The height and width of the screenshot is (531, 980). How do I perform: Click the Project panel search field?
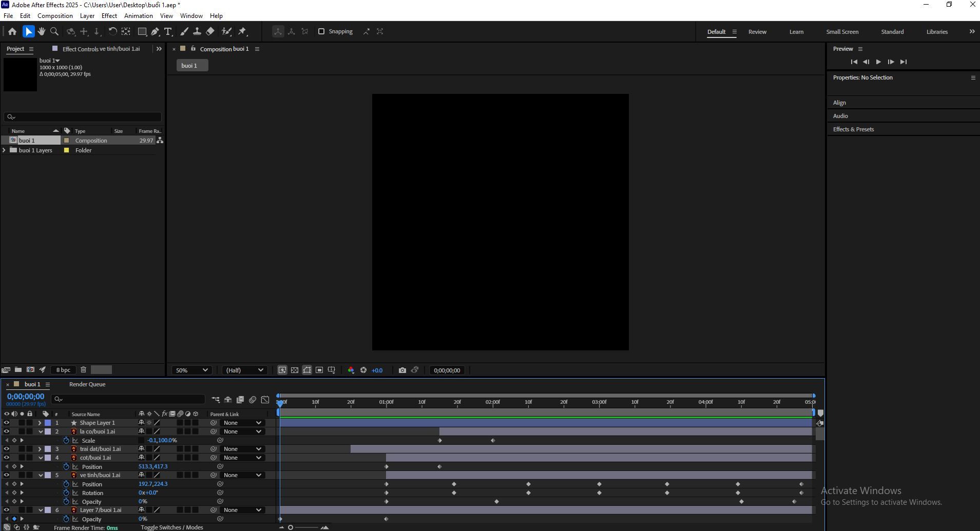[83, 117]
